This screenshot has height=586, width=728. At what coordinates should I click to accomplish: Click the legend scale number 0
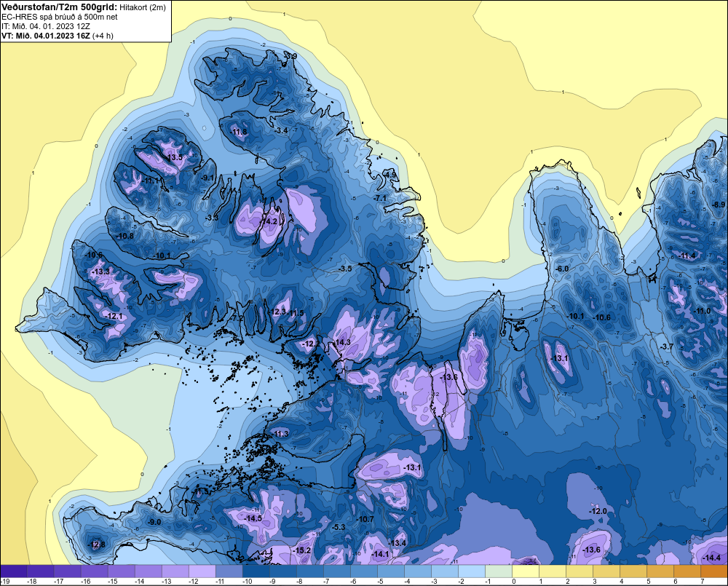(515, 582)
